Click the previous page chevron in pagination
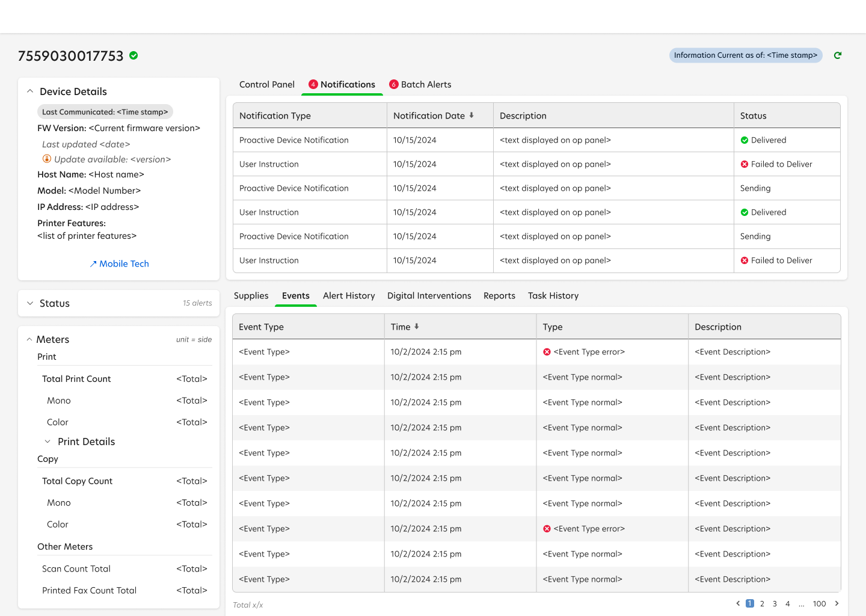The height and width of the screenshot is (616, 866). (738, 603)
